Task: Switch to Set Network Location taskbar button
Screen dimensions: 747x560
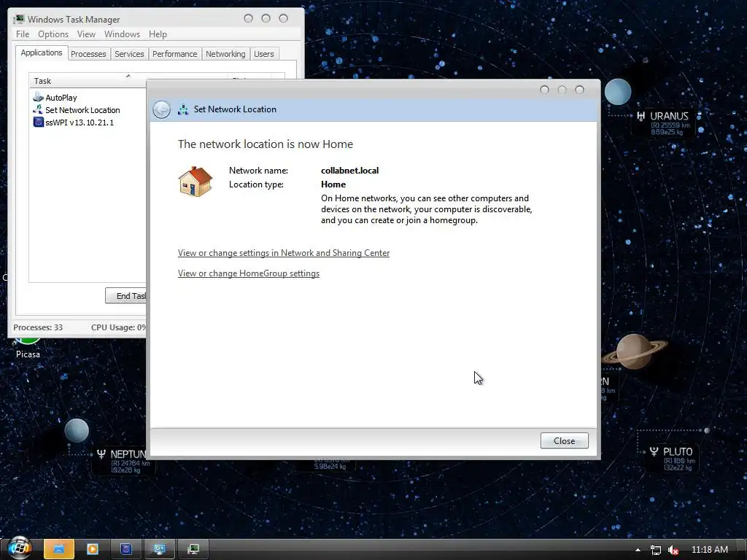Action: click(x=159, y=549)
